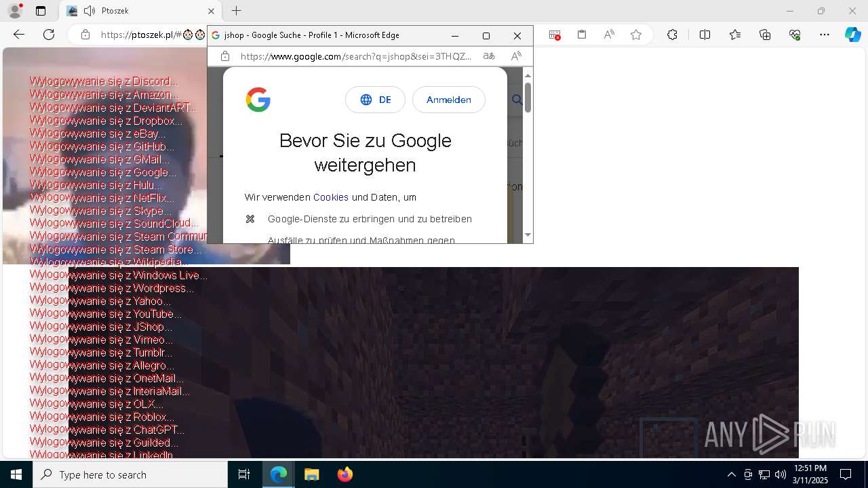Screen dimensions: 868x488
Task: Click translate icon in Google popup
Action: pos(489,56)
